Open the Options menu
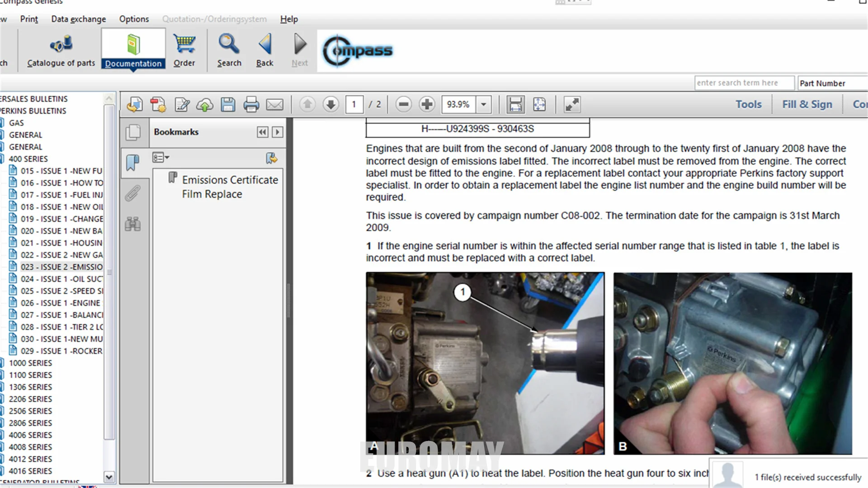Image resolution: width=868 pixels, height=488 pixels. tap(134, 19)
